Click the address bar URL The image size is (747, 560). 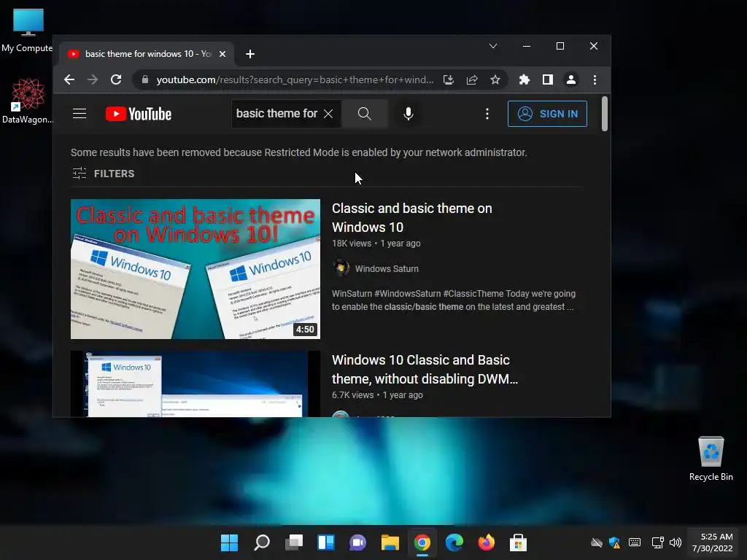[295, 79]
